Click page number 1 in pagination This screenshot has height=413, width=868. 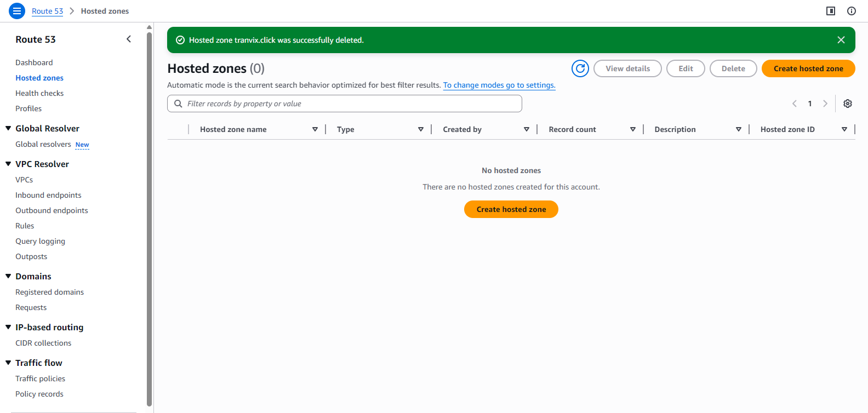click(810, 104)
